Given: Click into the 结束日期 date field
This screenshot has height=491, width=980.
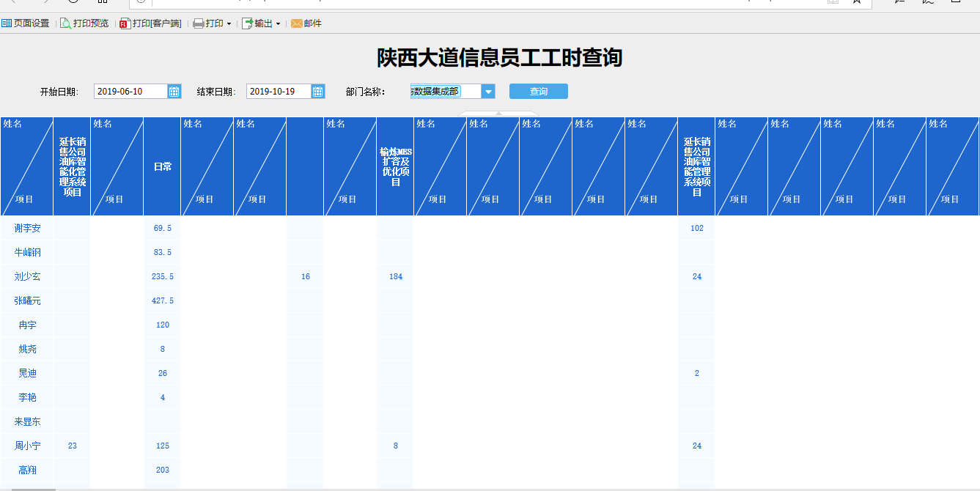Looking at the screenshot, I should click(279, 91).
